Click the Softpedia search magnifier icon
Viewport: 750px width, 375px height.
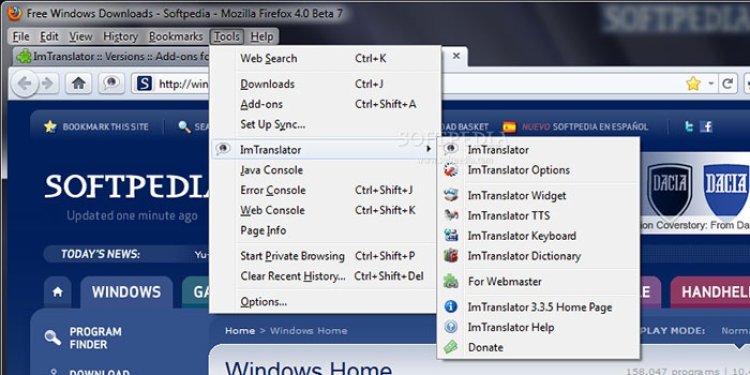pos(184,127)
